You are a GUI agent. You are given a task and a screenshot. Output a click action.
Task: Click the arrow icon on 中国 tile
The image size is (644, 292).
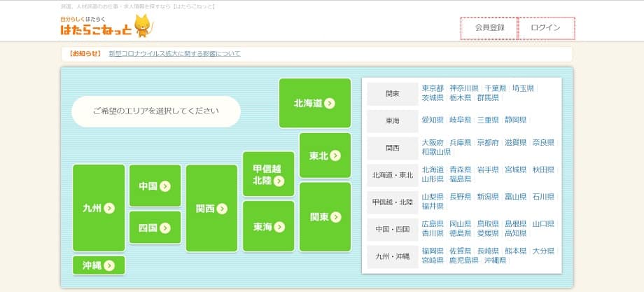[x=165, y=186]
